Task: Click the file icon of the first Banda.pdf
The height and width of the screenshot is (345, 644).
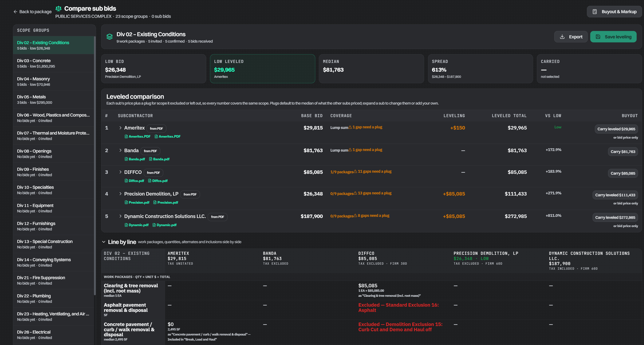Action: pyautogui.click(x=126, y=159)
